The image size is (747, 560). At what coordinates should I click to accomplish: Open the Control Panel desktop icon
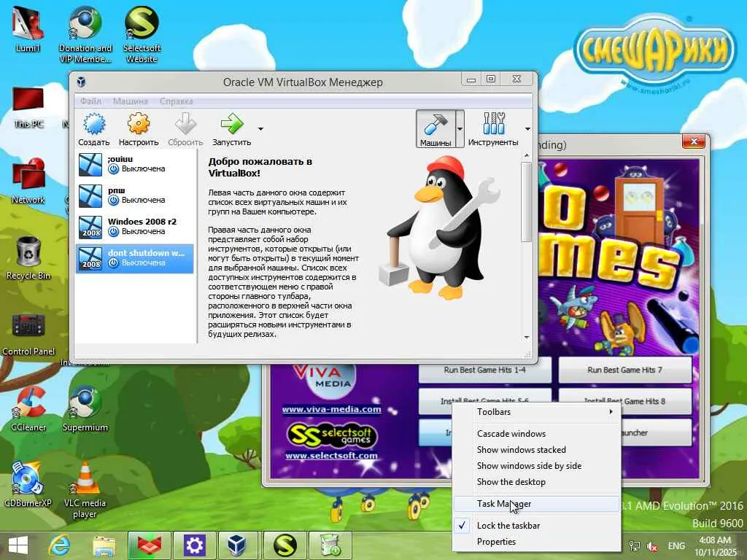[28, 334]
